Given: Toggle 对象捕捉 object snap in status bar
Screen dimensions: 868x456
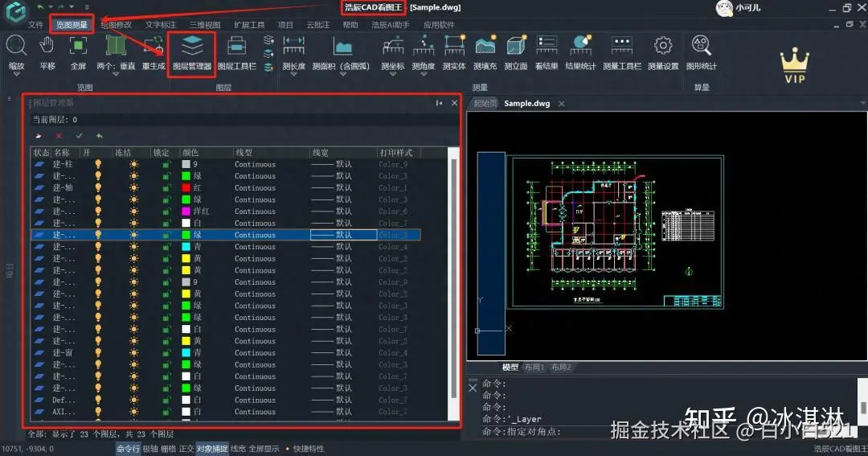Looking at the screenshot, I should (212, 449).
